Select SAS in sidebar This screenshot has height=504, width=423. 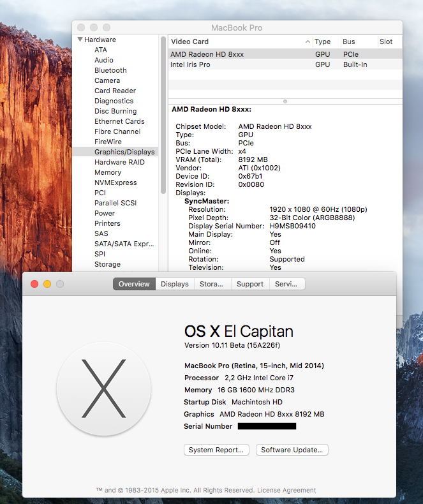point(101,233)
